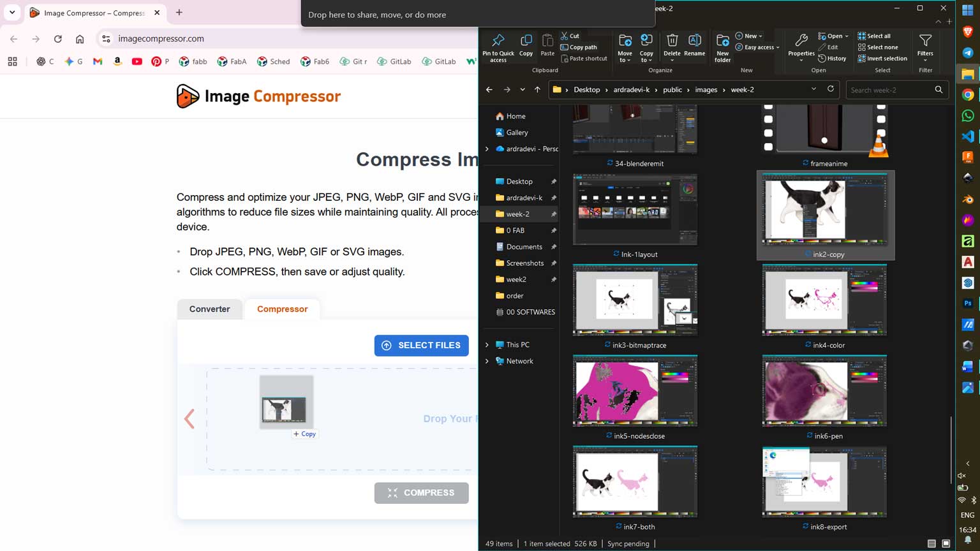Screen dimensions: 980x551
Task: Open file Properties from the ribbon
Action: (x=801, y=43)
